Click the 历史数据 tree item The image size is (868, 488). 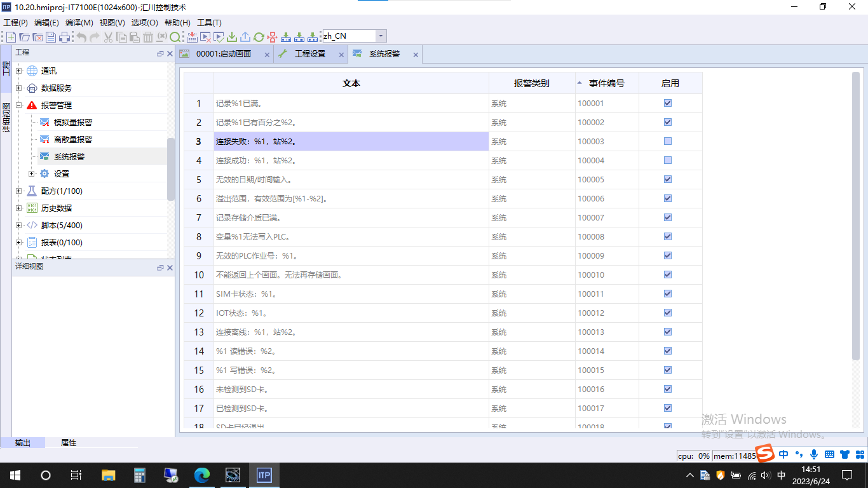pos(57,208)
